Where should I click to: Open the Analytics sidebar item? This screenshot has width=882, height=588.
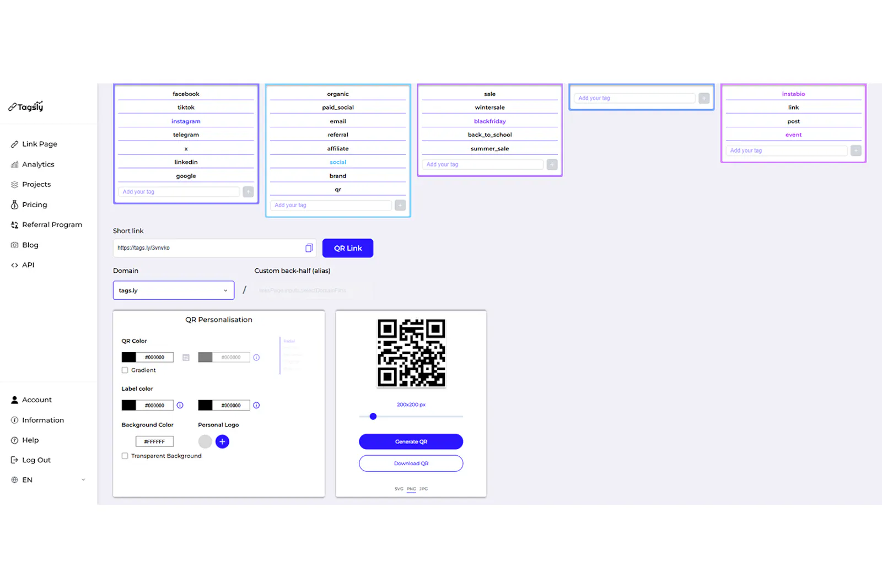tap(33, 164)
